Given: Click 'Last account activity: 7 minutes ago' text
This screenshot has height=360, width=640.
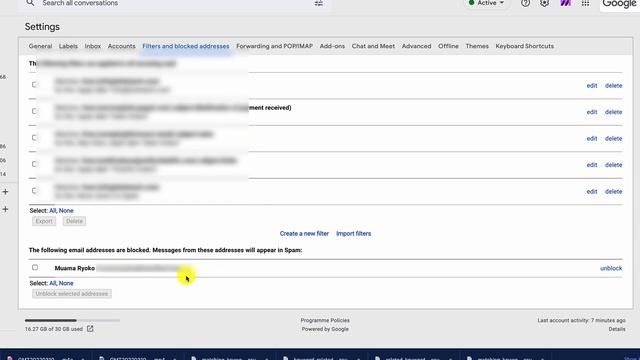Looking at the screenshot, I should coord(581,320).
